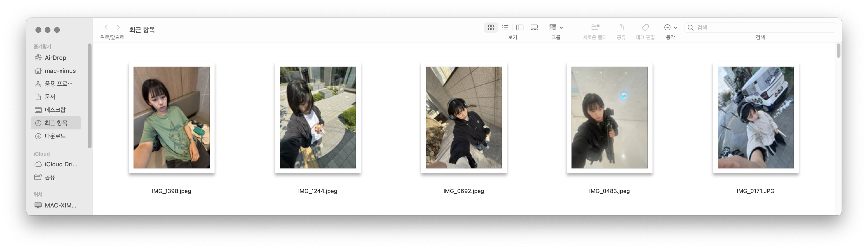Image resolution: width=868 pixels, height=250 pixels.
Task: Go back with the left chevron
Action: 106,27
